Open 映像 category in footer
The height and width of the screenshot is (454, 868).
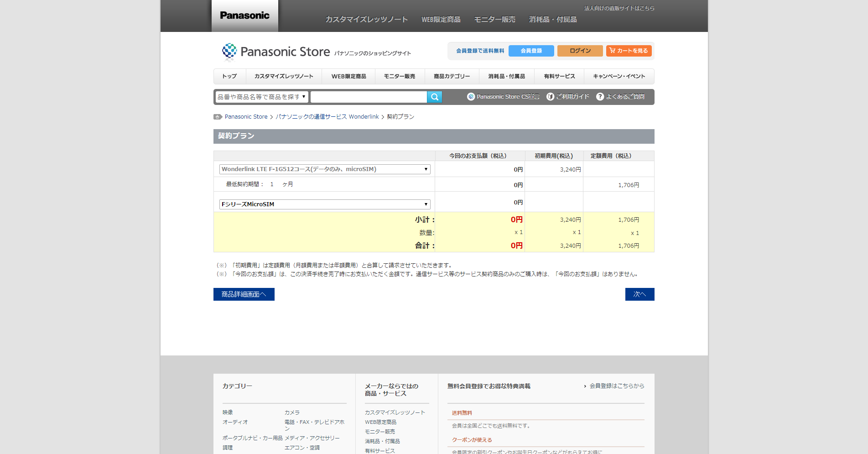(x=228, y=412)
